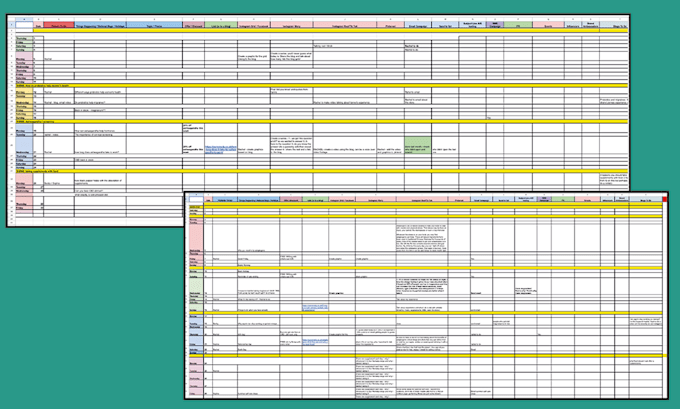Select 'Instagram Grid / Facebook' header, back sheet
Image resolution: width=680 pixels, height=409 pixels.
pos(254,25)
